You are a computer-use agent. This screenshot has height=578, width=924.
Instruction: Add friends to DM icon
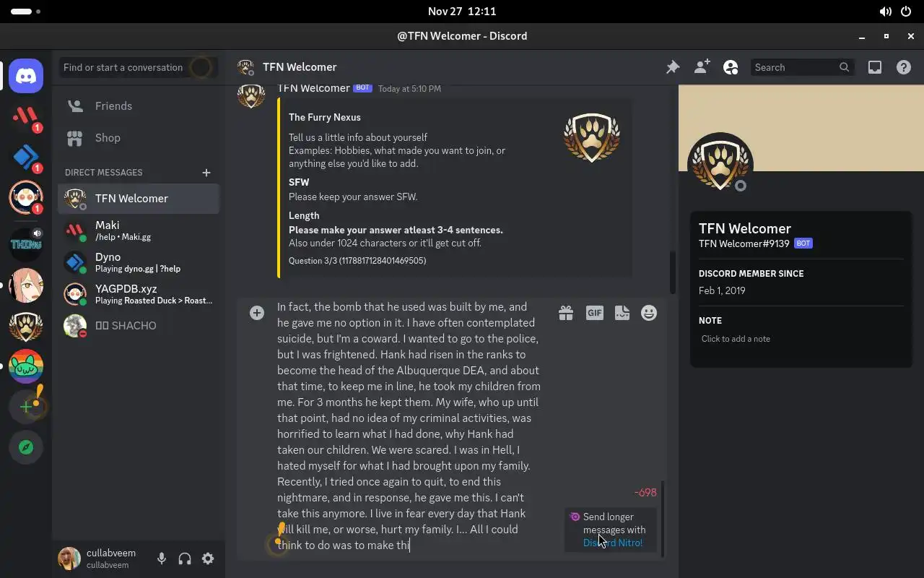(x=702, y=67)
